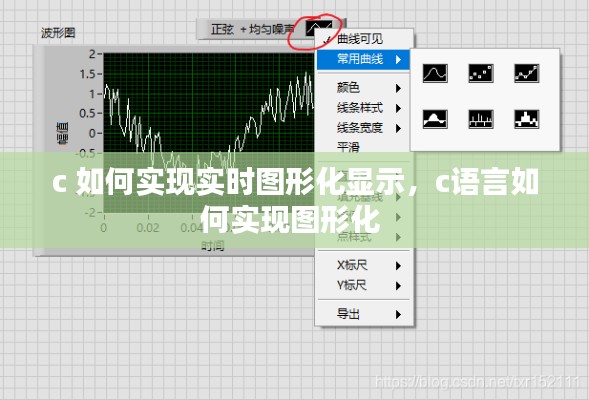Click the plot legend line sample icon
589x400 pixels.
[319, 28]
